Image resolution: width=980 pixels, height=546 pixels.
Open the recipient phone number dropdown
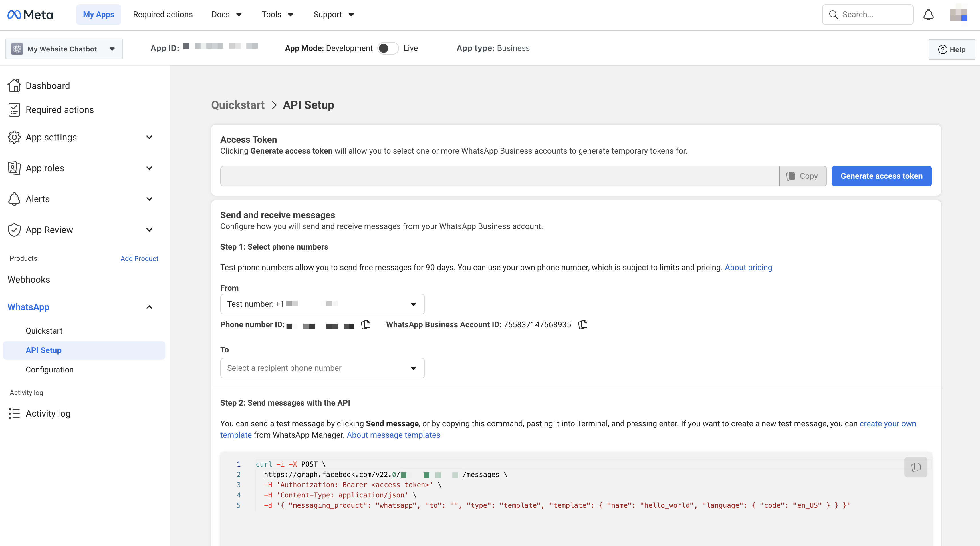(x=322, y=368)
